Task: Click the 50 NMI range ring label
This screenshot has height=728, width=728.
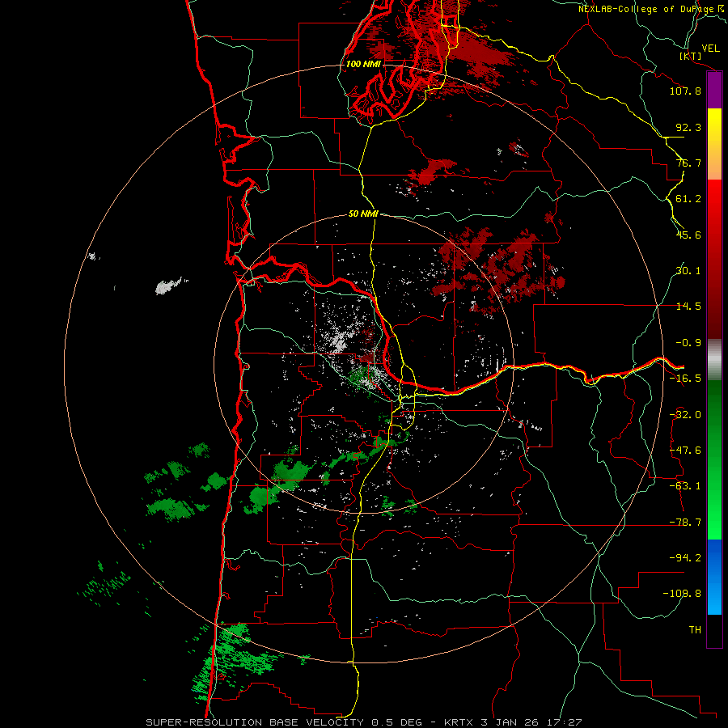Action: click(363, 214)
